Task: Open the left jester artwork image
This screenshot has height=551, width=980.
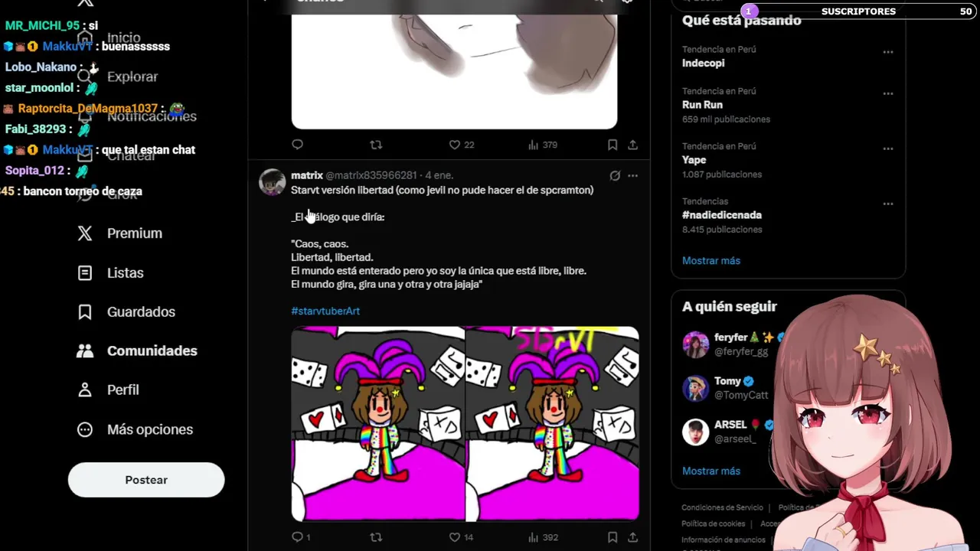Action: pos(377,424)
